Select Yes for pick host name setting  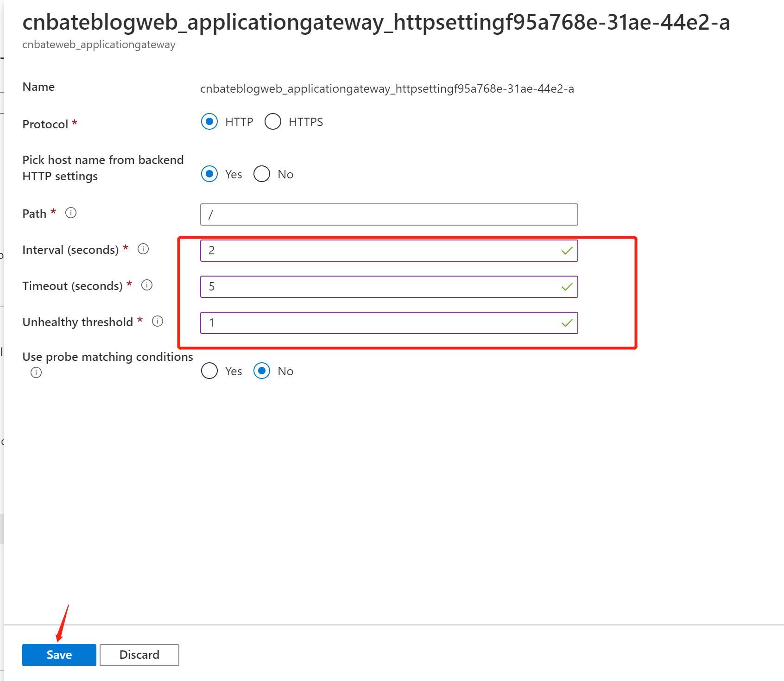pos(209,174)
